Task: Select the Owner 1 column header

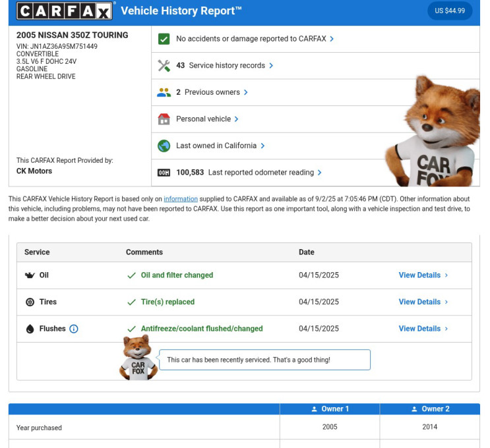Action: (x=330, y=409)
